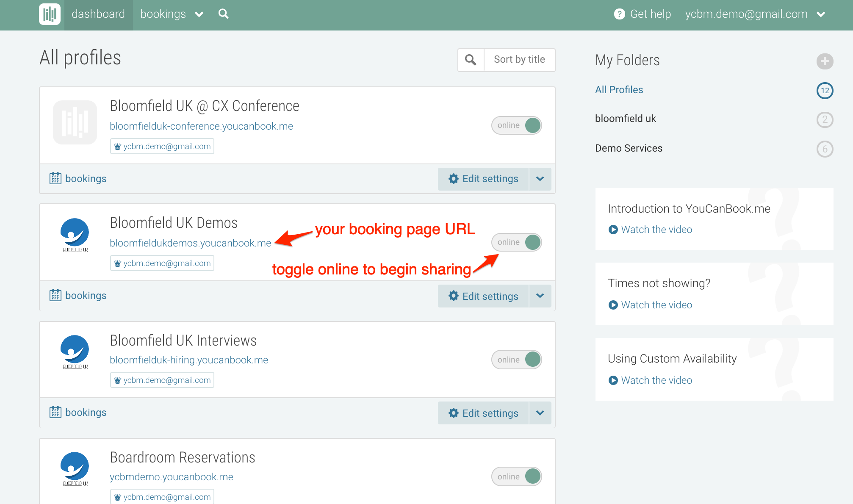Toggle online switch for Bloomfield UK @ CX Conference
The height and width of the screenshot is (504, 853).
click(516, 125)
